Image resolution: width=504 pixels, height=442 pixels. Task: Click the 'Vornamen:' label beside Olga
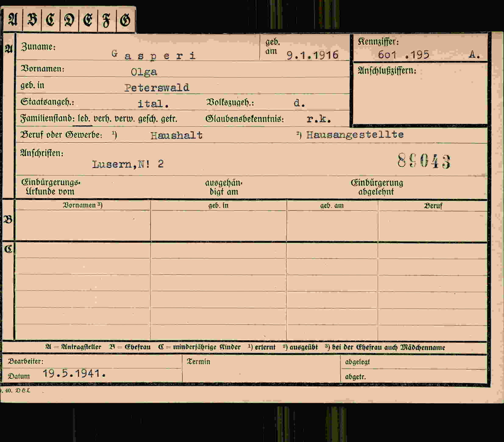(x=43, y=69)
